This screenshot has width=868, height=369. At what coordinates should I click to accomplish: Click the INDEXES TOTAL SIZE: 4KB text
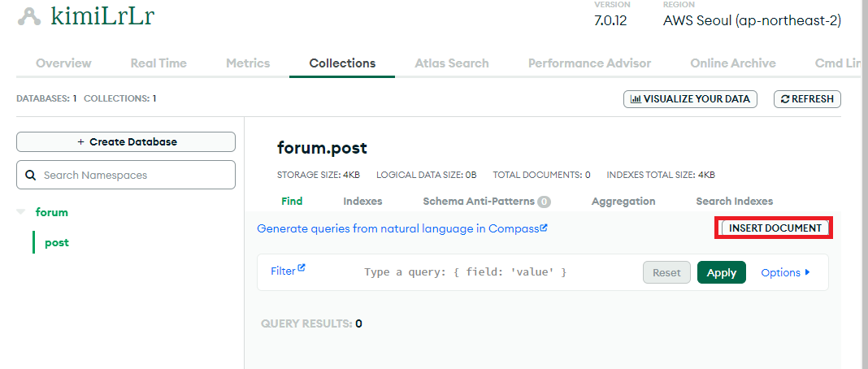(x=661, y=175)
